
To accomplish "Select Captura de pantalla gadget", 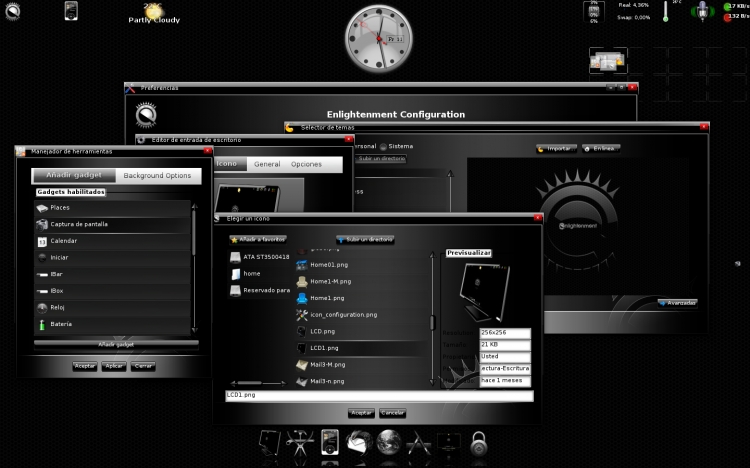I will pyautogui.click(x=112, y=224).
